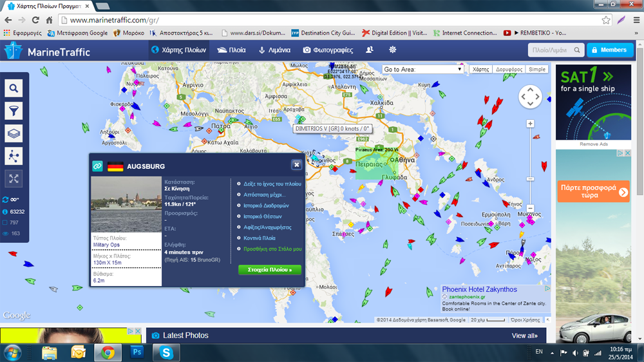The image size is (644, 362).
Task: Toggle the square indicator next to 797
Action: point(5,223)
